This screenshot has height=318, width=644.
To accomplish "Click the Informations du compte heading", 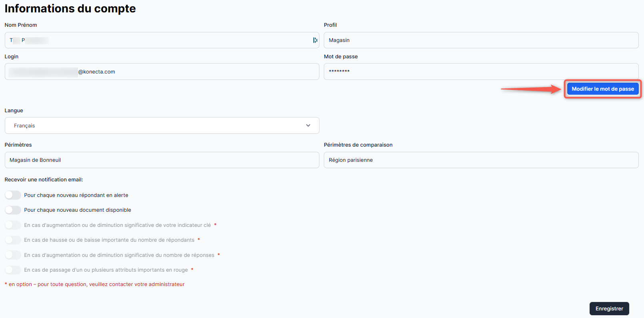I will coord(70,8).
